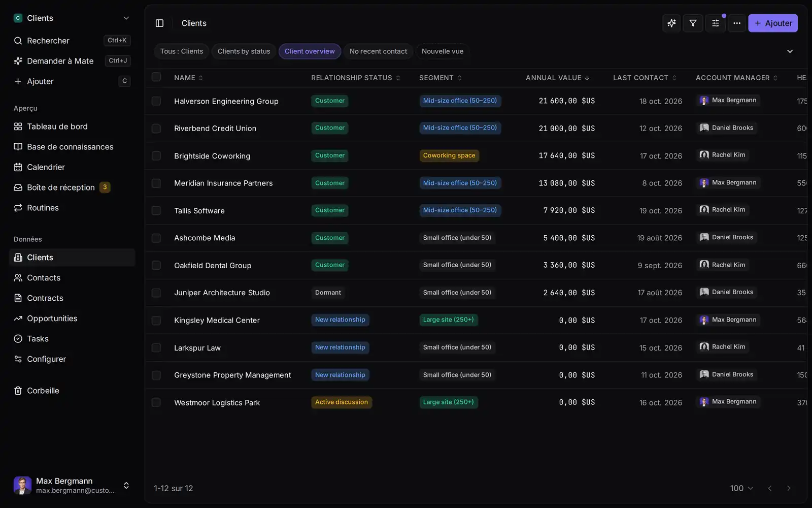Sort by Relationship Status column
Image resolution: width=812 pixels, height=508 pixels.
click(356, 78)
